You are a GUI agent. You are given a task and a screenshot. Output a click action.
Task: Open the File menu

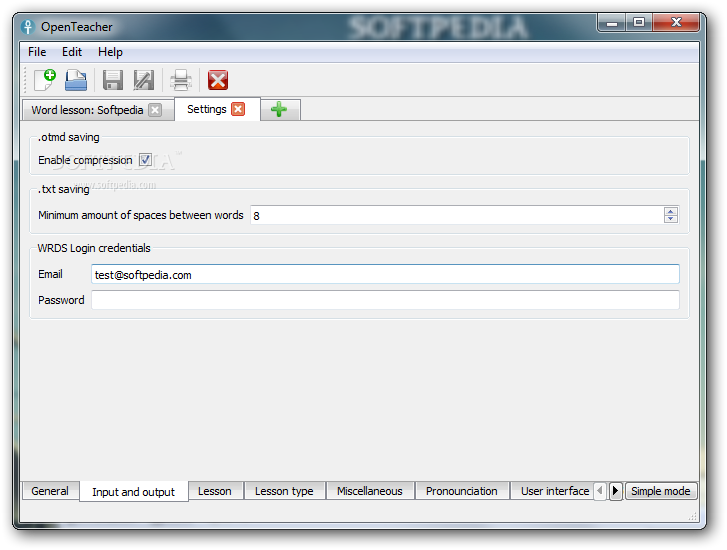[x=37, y=52]
